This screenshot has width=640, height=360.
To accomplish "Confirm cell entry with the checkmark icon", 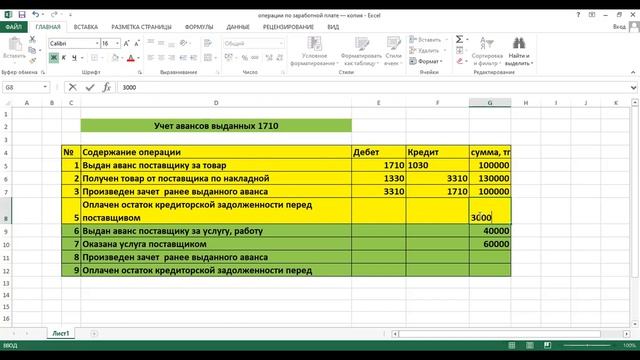I will 90,87.
